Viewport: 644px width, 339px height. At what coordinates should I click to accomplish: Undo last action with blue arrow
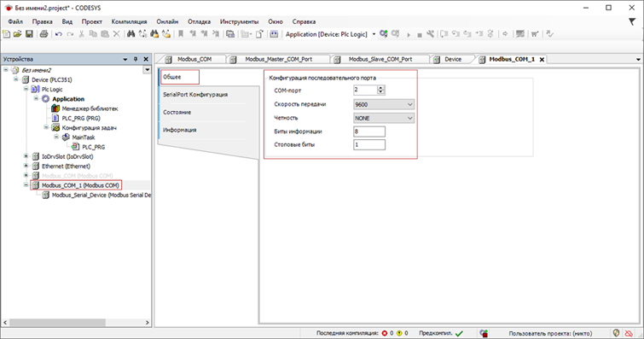pyautogui.click(x=58, y=34)
